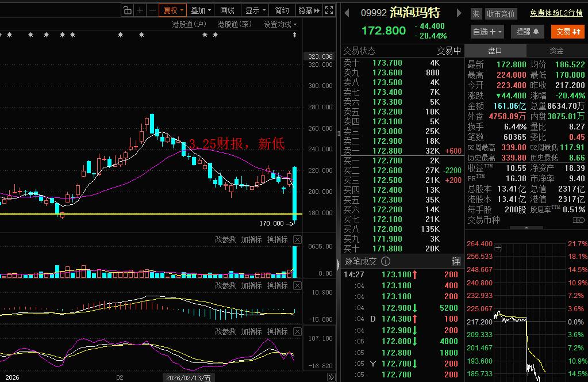Screen dimensions: 588x382
Task: Enter fullscreen via the expand icon
Action: pyautogui.click(x=329, y=10)
